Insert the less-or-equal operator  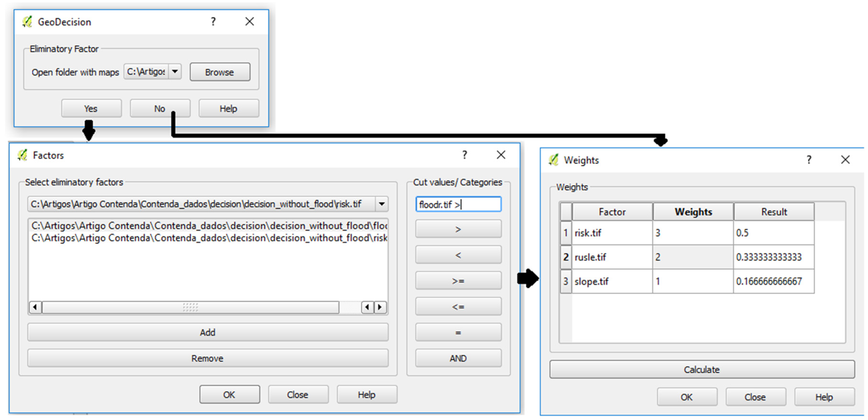(458, 307)
